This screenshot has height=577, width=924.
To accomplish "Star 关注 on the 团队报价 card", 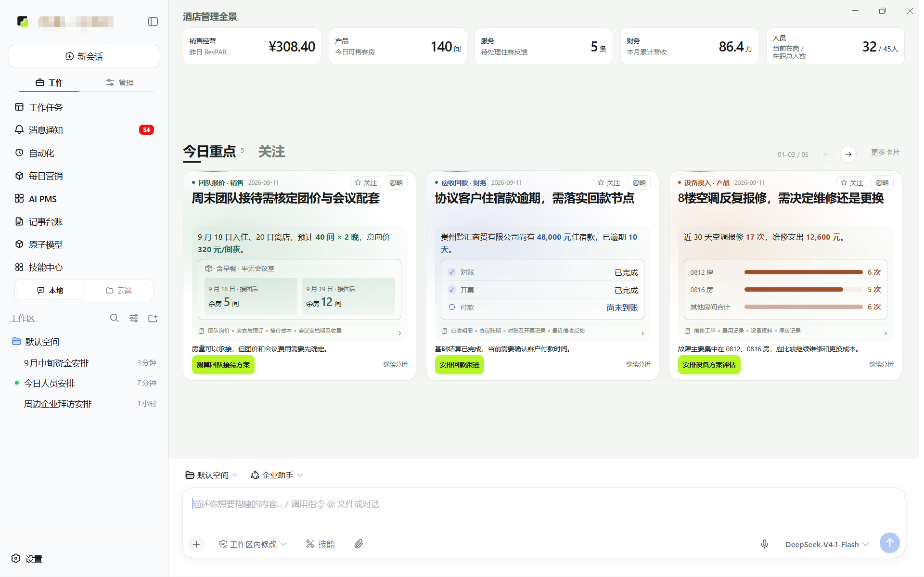I will click(x=366, y=183).
